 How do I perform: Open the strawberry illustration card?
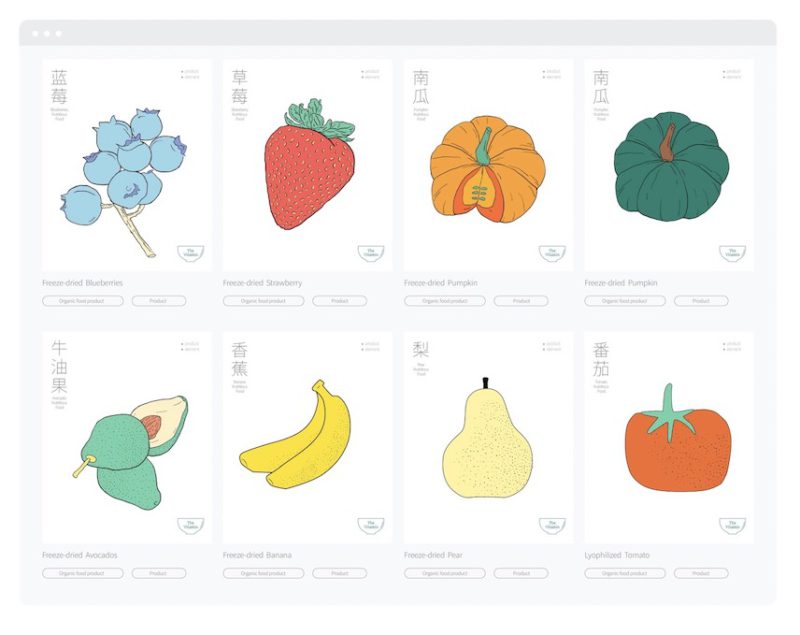307,165
